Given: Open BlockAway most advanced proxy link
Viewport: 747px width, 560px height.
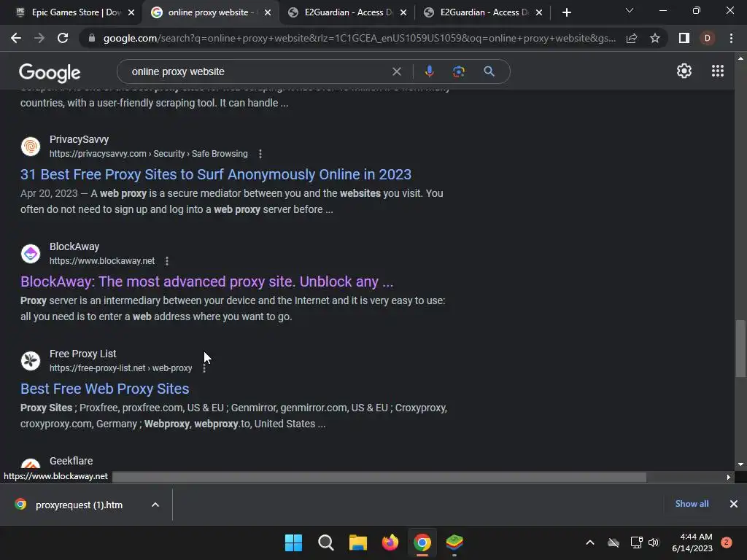Looking at the screenshot, I should click(206, 281).
